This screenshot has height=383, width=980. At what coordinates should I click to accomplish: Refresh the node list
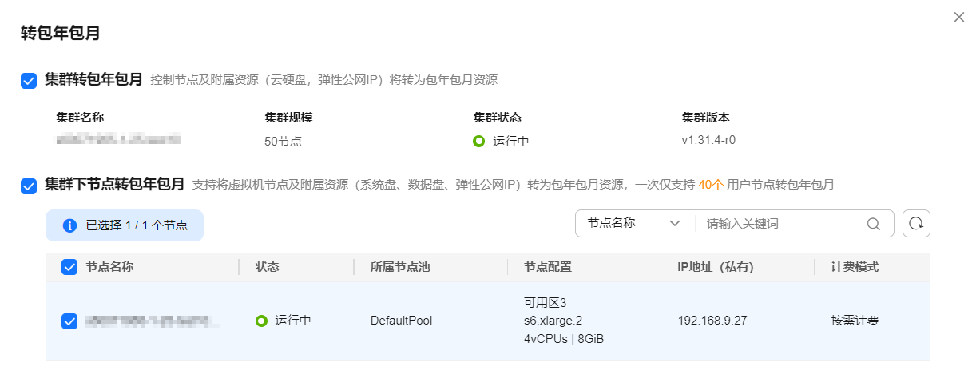(916, 224)
